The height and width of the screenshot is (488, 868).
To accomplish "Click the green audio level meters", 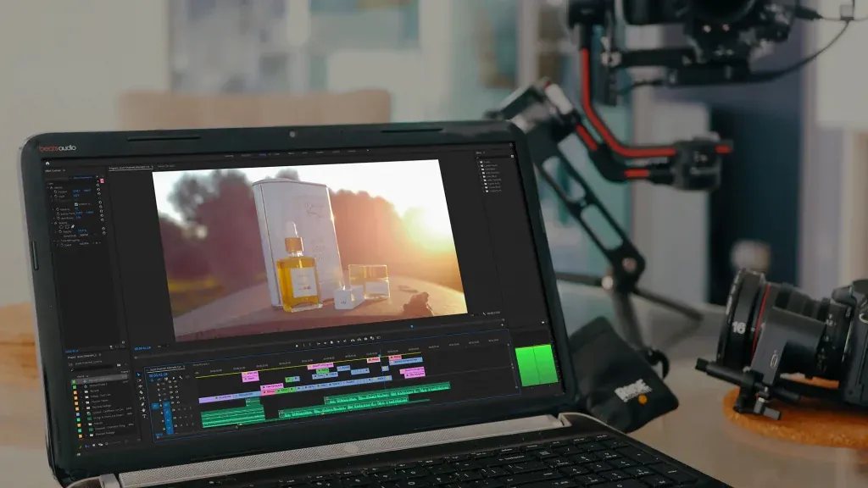I will point(536,364).
